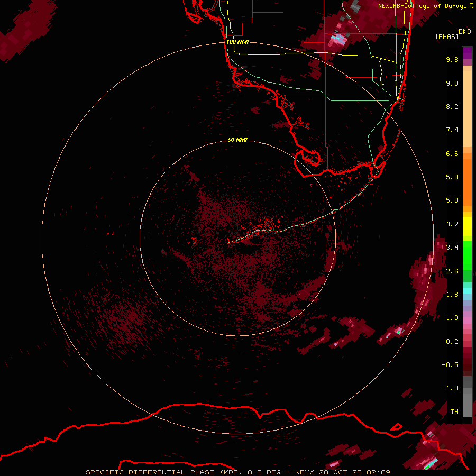Click the 8.2 value on the color scale

(452, 106)
